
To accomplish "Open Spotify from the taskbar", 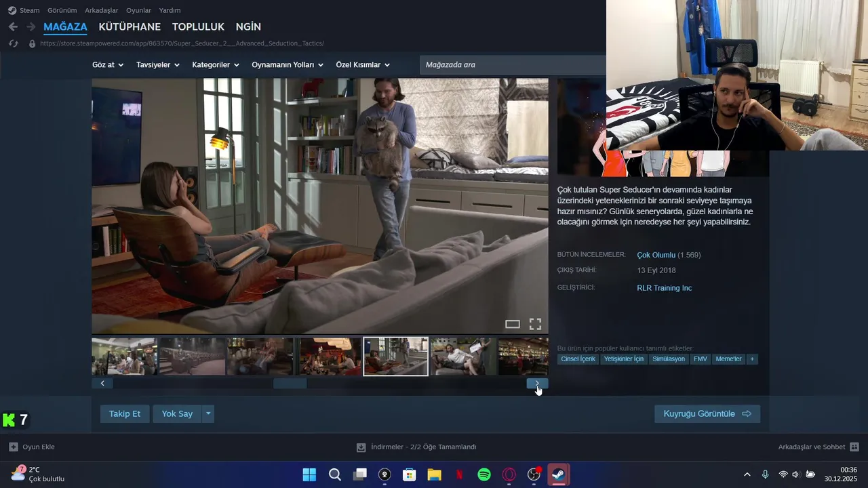I will [x=484, y=474].
